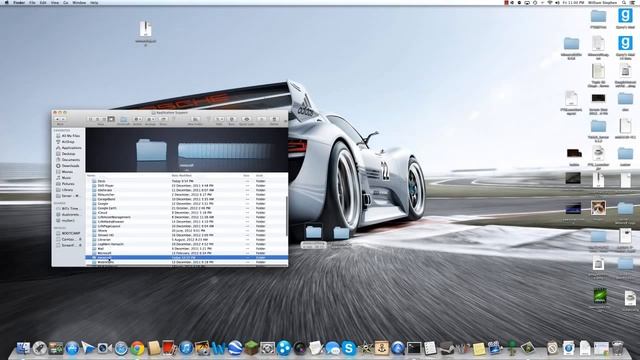Select the Microsoft folder row
This screenshot has height=360, width=640.
click(187, 253)
